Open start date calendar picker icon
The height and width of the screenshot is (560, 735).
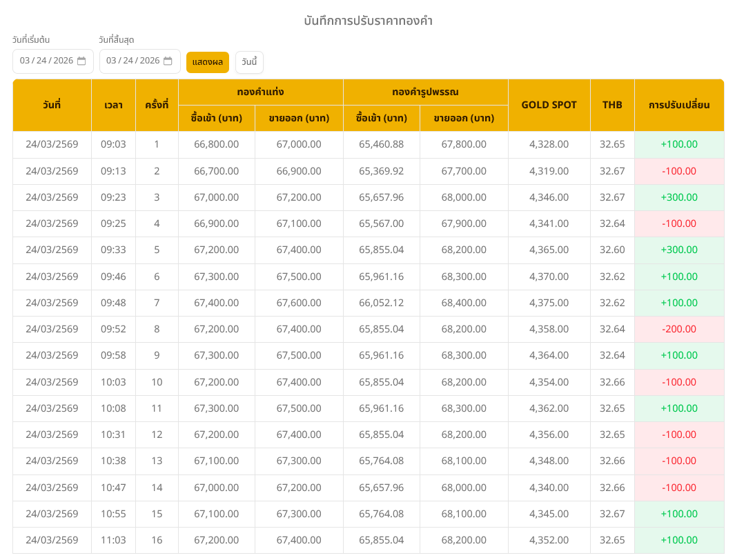pos(81,61)
